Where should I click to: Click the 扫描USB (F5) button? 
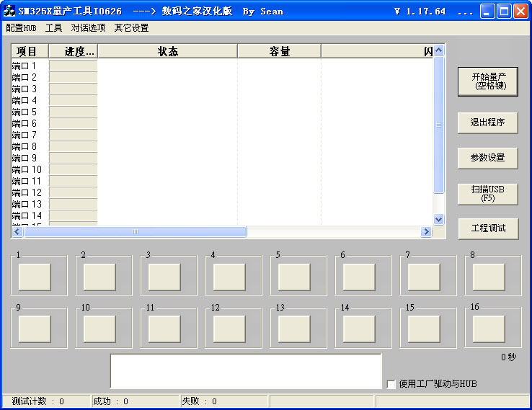(487, 193)
